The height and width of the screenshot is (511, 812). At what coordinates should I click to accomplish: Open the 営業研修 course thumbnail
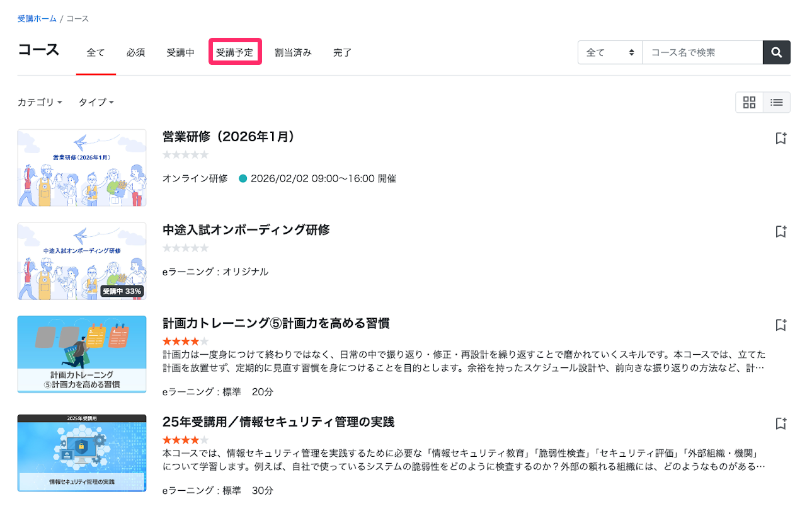coord(82,168)
